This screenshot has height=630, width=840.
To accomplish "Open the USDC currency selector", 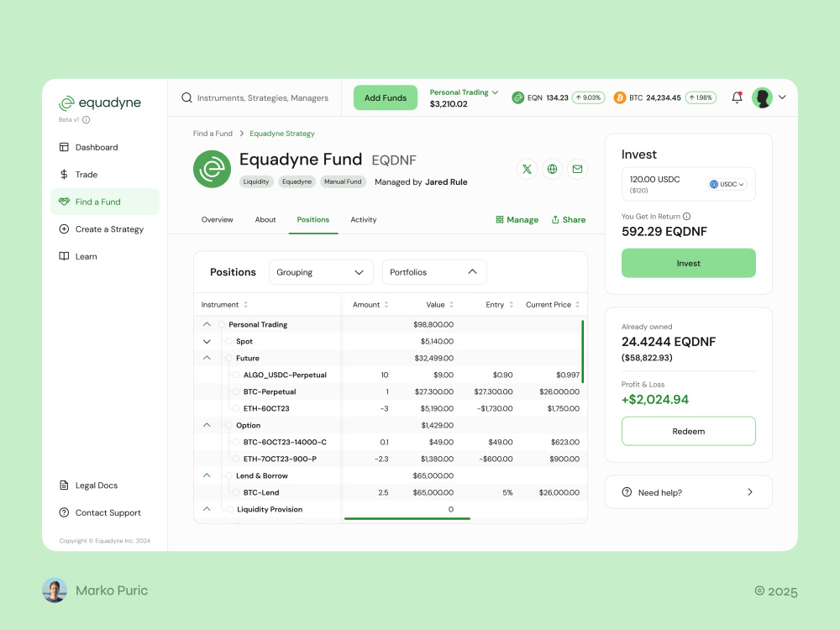I will 726,184.
